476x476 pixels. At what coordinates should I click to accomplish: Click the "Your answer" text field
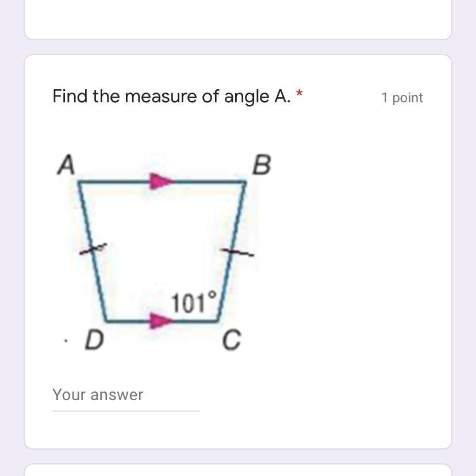(125, 395)
